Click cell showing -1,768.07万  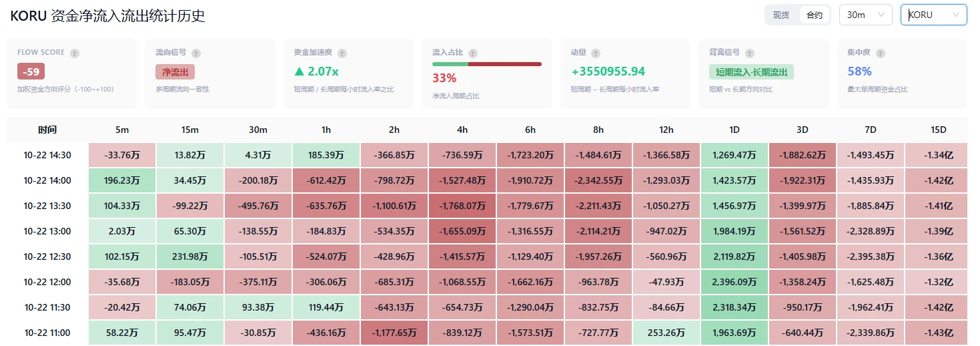coord(462,206)
